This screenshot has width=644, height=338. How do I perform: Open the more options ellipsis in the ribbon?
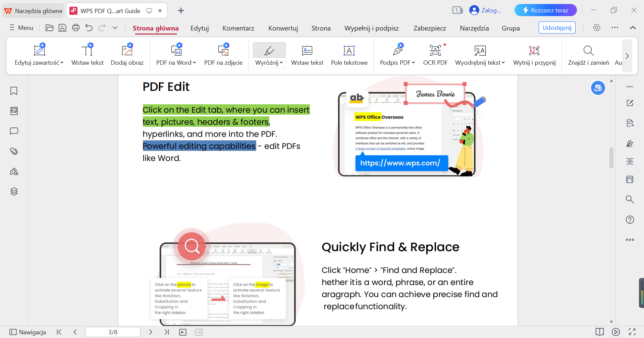614,27
